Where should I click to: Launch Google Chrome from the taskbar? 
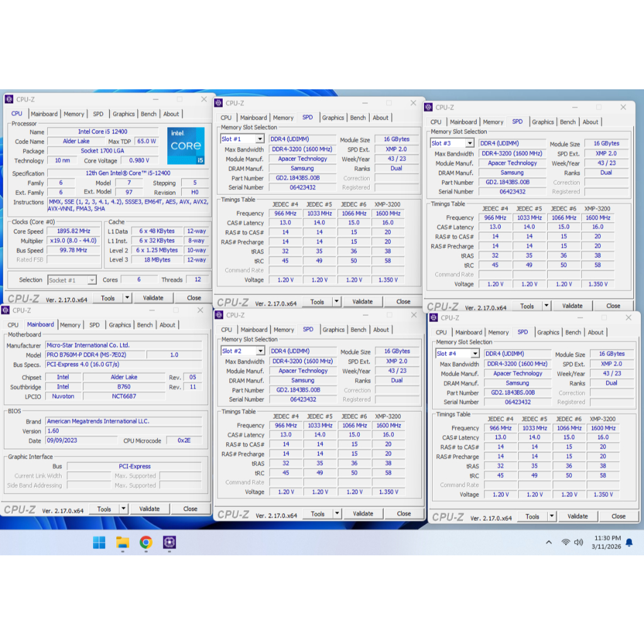pyautogui.click(x=146, y=542)
